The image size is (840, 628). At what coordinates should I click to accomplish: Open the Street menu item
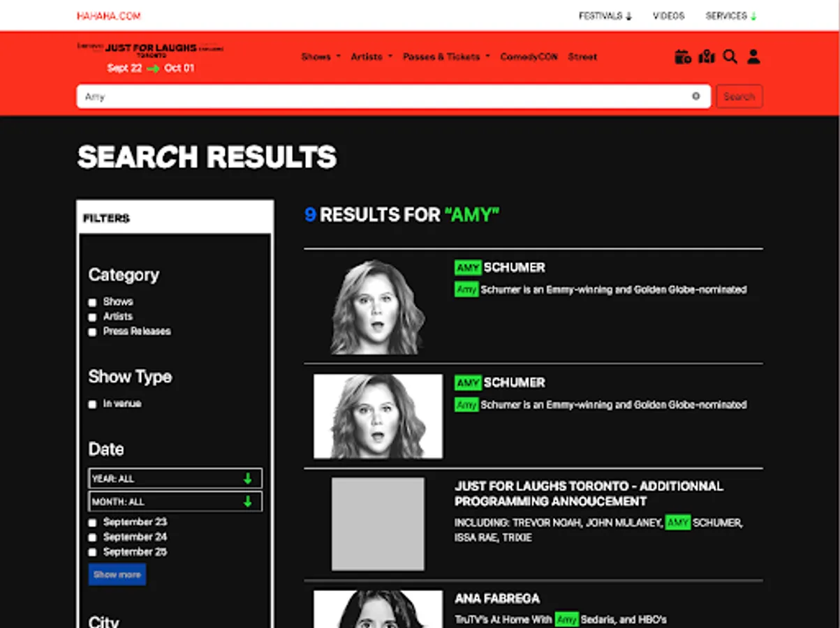pos(582,57)
